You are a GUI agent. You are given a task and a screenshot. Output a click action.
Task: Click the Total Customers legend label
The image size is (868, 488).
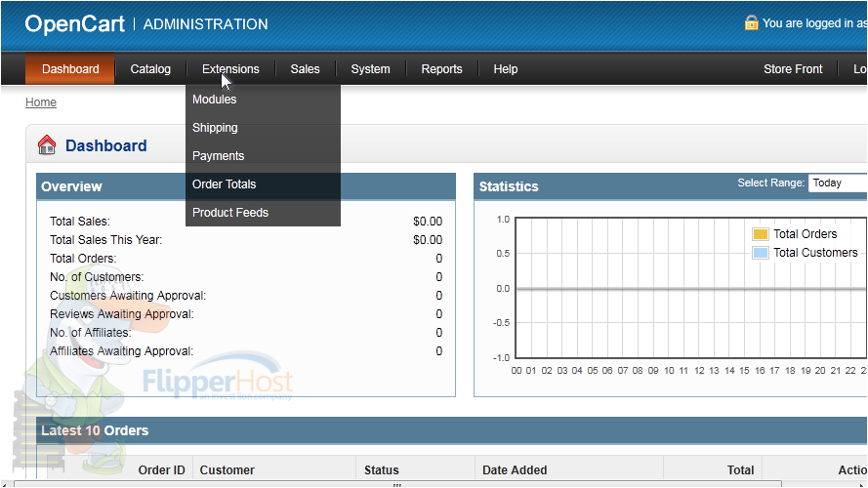pos(815,253)
